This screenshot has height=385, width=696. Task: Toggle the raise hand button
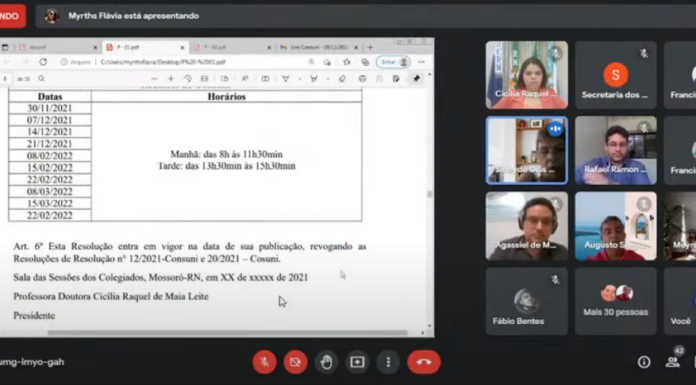pyautogui.click(x=326, y=362)
